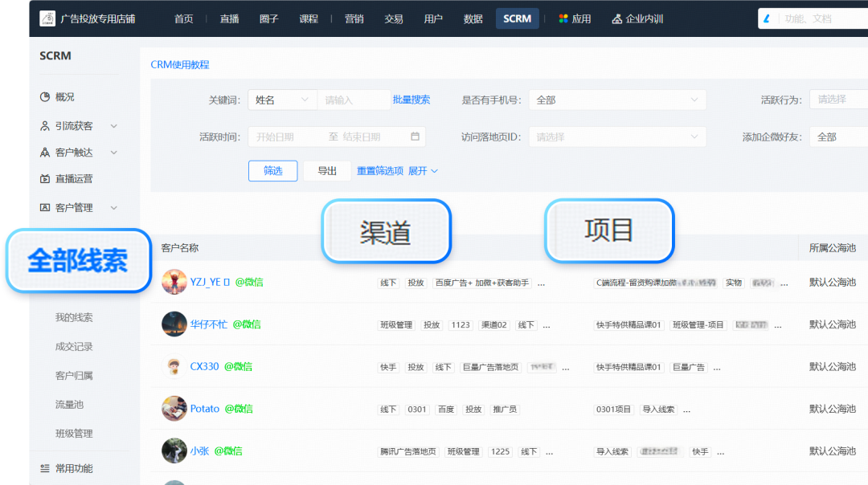
Task: Open customer YZJ_YE name link
Action: tap(210, 282)
